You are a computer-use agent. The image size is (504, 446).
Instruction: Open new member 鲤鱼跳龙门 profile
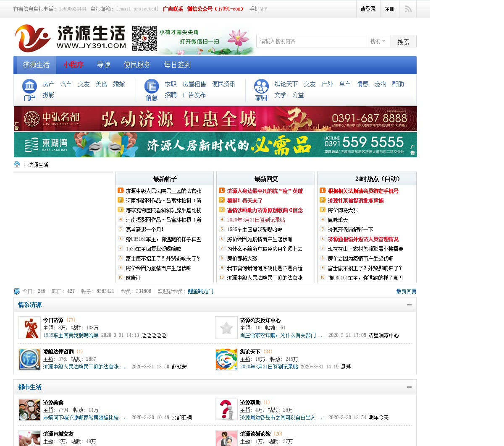pyautogui.click(x=200, y=291)
